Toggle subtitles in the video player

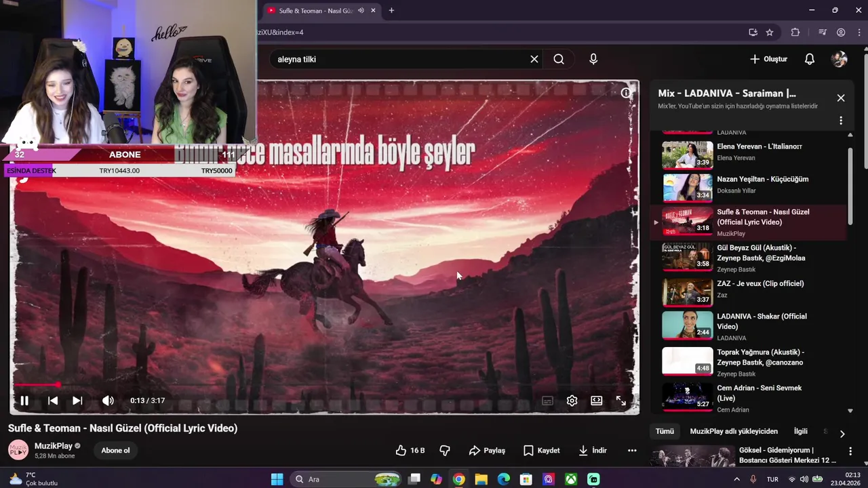[x=547, y=401]
